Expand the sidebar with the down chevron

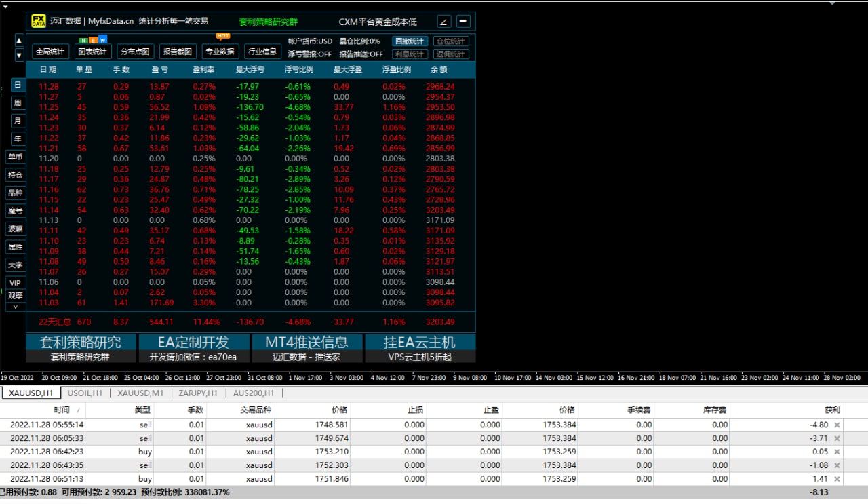[15, 307]
